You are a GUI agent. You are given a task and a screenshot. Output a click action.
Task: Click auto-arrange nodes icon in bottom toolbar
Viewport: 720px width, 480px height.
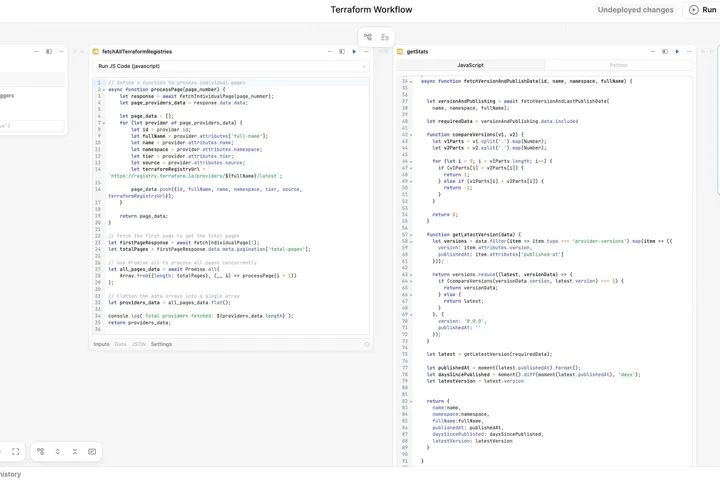40,452
